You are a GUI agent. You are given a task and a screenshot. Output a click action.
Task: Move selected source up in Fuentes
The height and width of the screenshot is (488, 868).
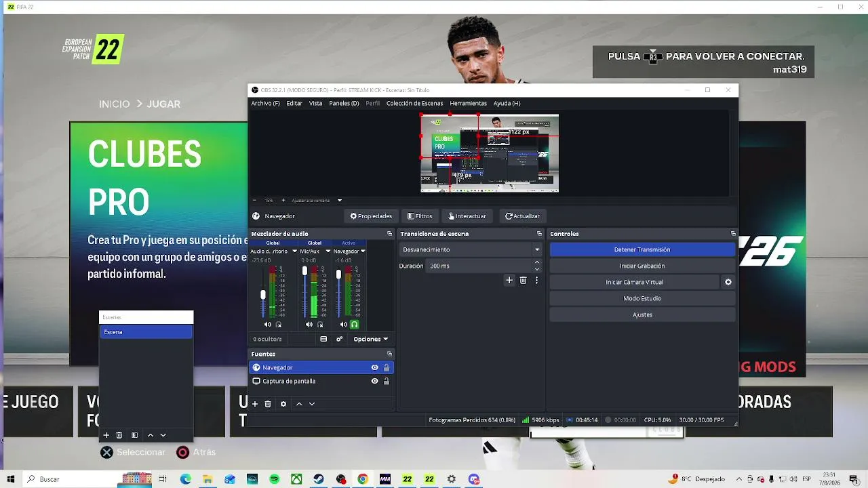tap(299, 404)
